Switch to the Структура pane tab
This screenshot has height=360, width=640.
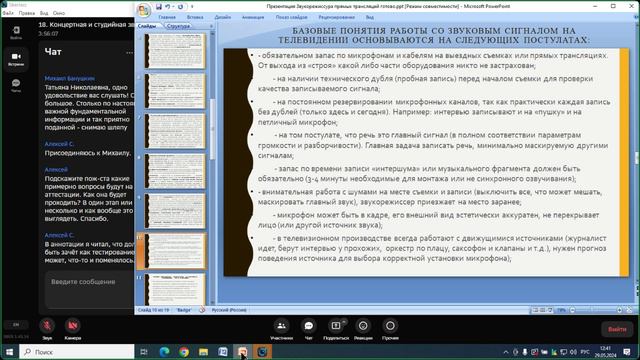click(x=178, y=26)
